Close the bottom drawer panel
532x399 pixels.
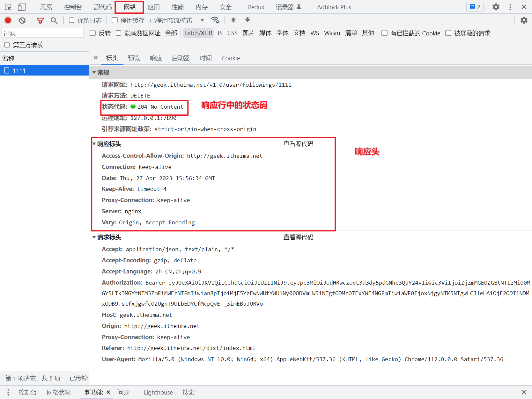pyautogui.click(x=524, y=392)
